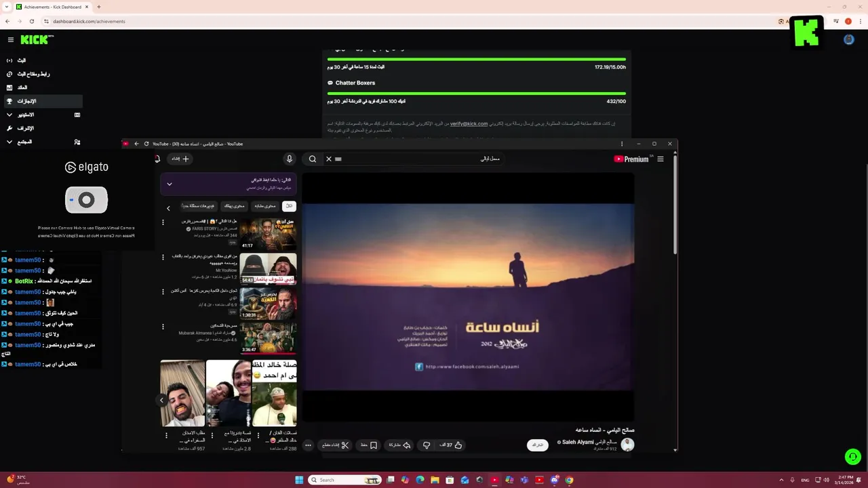
Task: Open the YouTube guide hamburger menu
Action: (660, 159)
